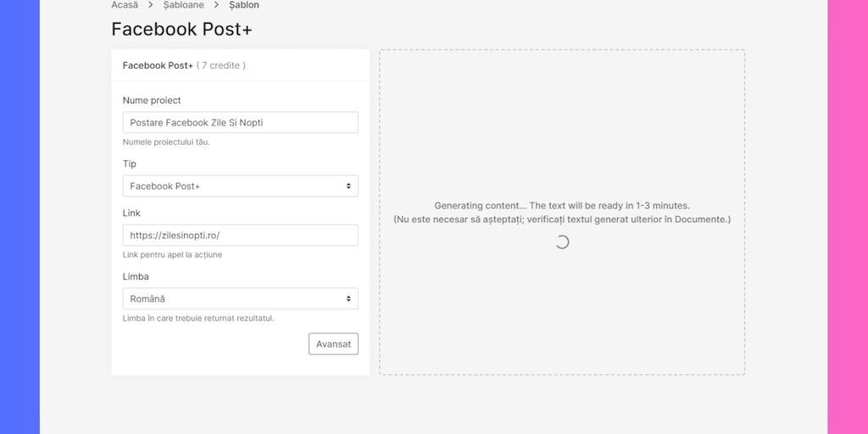Click the Link URL input field
This screenshot has height=434, width=868.
pyautogui.click(x=240, y=235)
